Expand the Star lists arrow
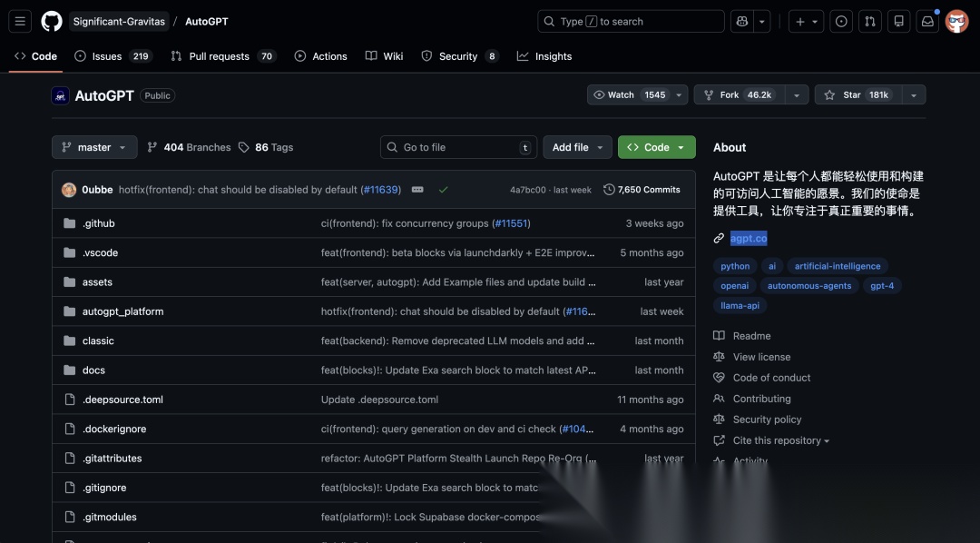 pos(914,95)
